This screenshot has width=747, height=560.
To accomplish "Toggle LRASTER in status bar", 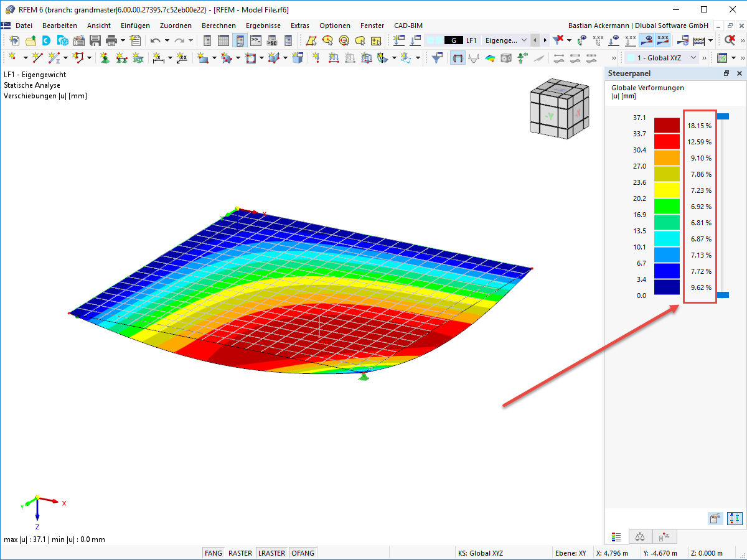I will (x=272, y=553).
